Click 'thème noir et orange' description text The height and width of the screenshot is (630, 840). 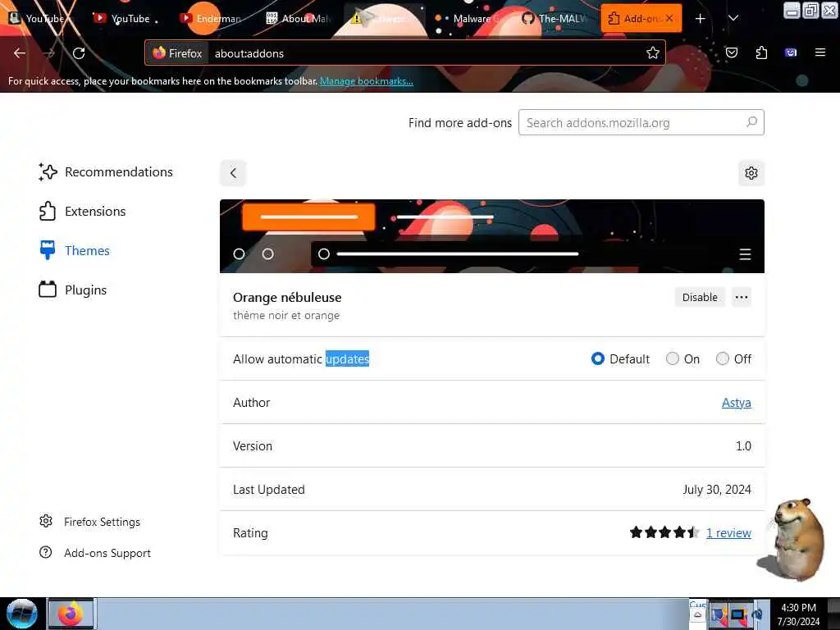[286, 316]
